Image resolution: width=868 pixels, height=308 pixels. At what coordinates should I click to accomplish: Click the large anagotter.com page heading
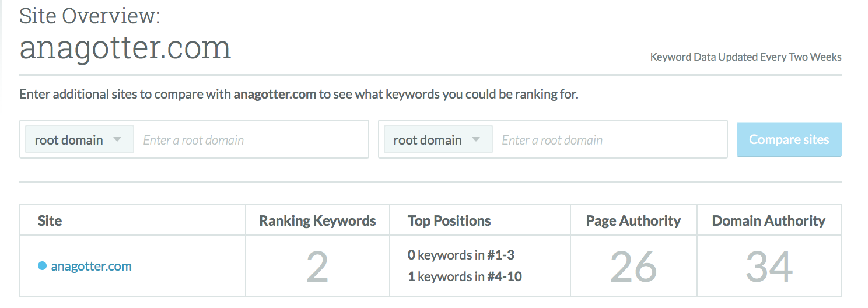point(125,48)
